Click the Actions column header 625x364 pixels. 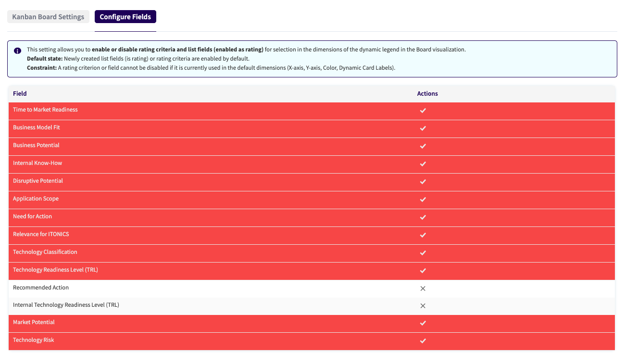pyautogui.click(x=427, y=94)
